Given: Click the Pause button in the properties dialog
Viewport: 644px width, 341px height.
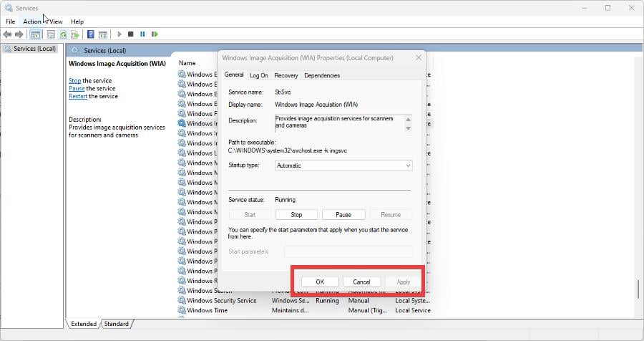Looking at the screenshot, I should tap(343, 215).
